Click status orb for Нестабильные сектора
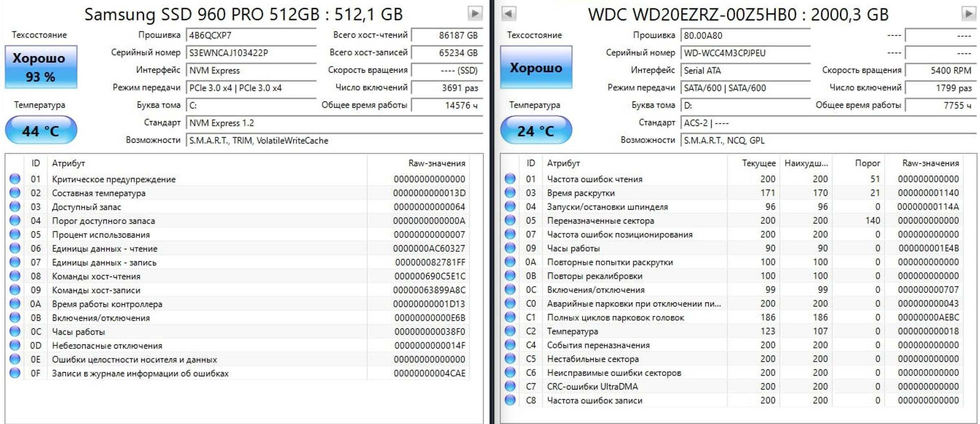The width and height of the screenshot is (980, 424). [510, 358]
